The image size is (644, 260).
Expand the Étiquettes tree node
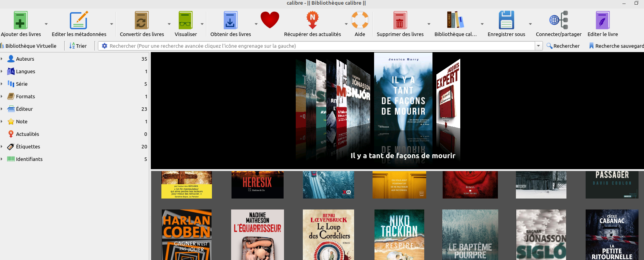click(x=2, y=146)
